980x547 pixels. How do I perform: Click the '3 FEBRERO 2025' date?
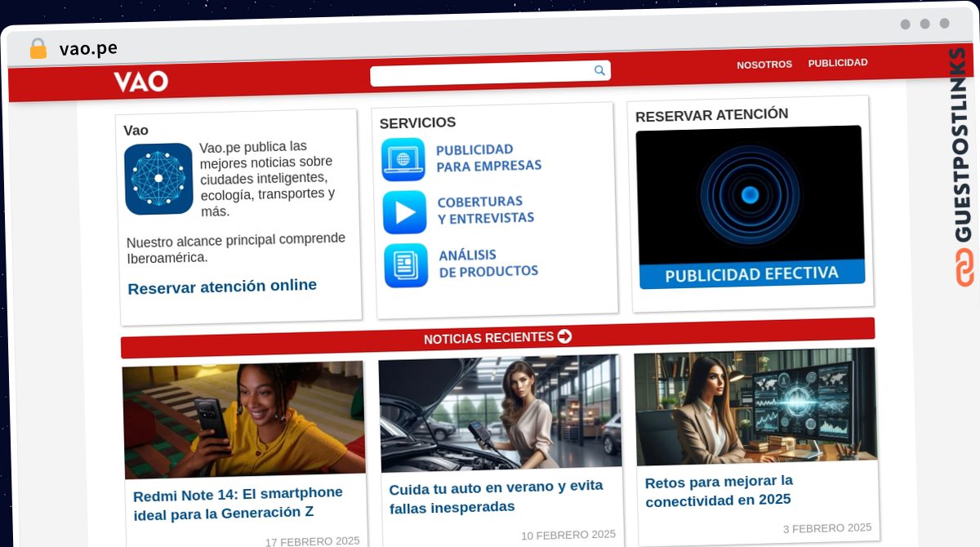tap(827, 528)
